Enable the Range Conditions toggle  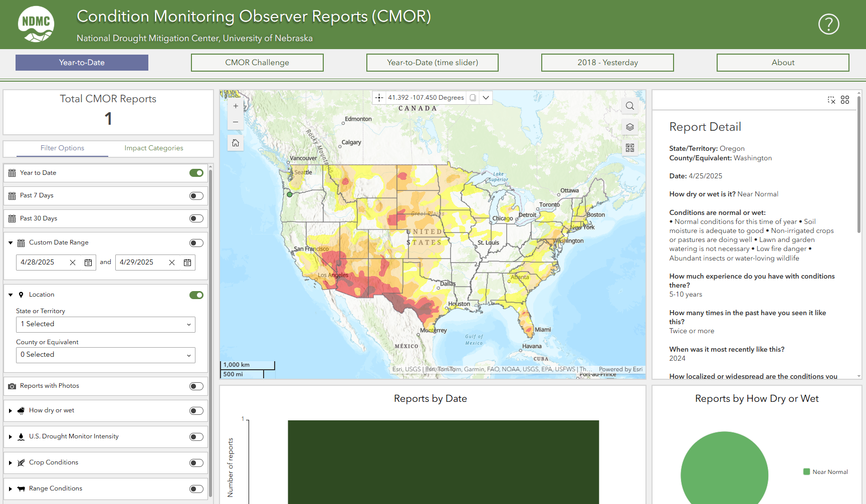[196, 489]
